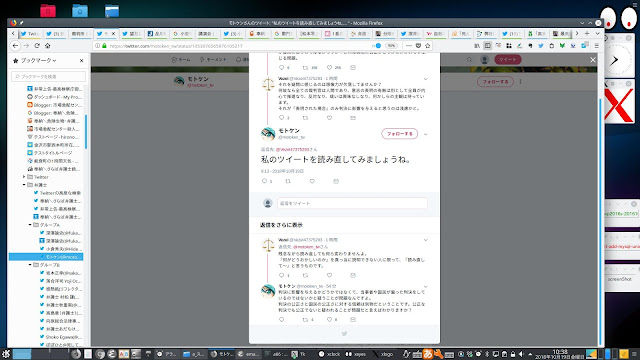Open ホーム in Twitter navigation
Image resolution: width=640 pixels, height=360 pixels.
click(x=181, y=60)
